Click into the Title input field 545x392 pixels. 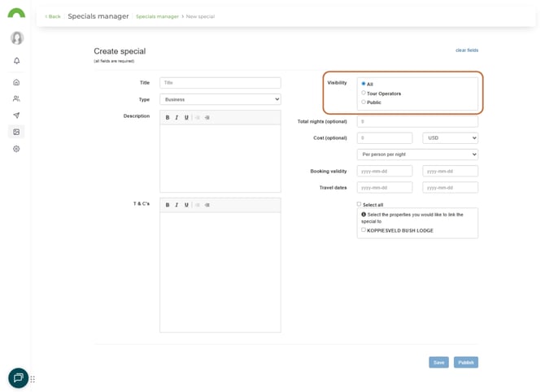tap(220, 83)
